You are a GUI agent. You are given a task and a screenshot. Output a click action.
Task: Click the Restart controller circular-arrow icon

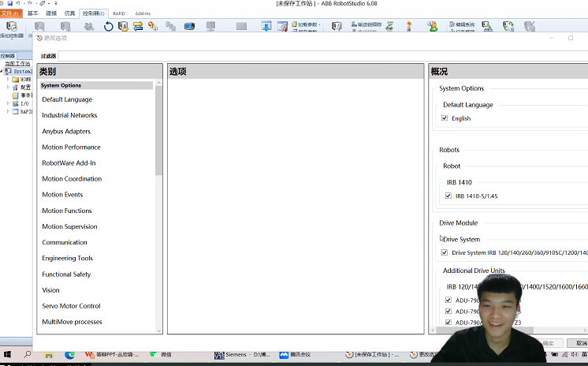[108, 26]
